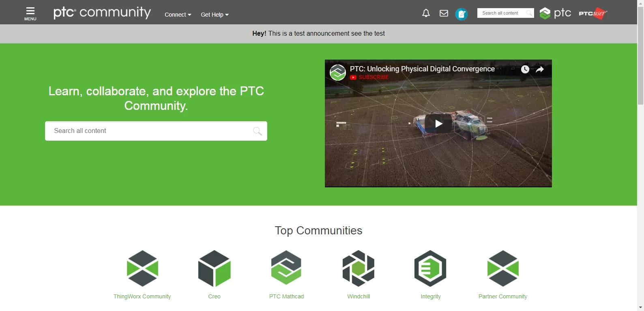Click the ThingWorx Community text link

pos(142,296)
